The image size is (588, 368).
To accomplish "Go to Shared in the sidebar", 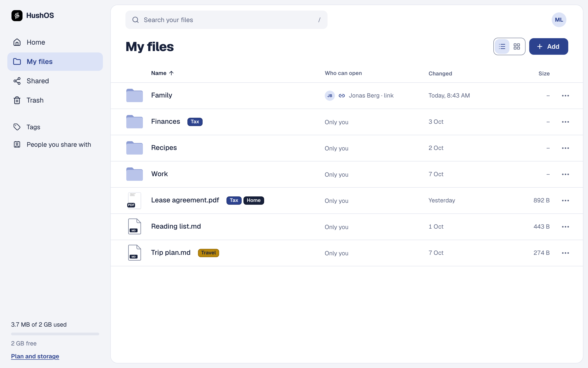I will click(55, 81).
